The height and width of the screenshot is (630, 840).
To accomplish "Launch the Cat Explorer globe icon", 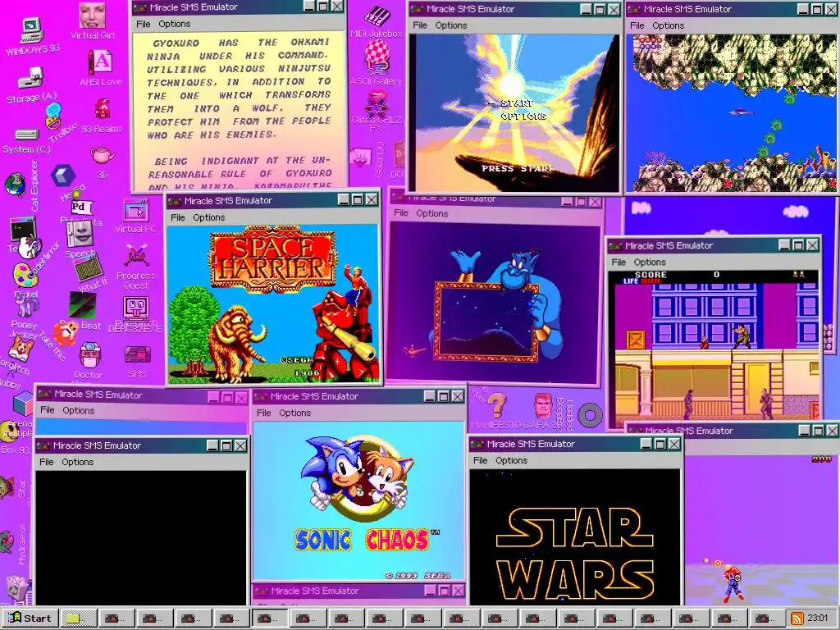I will pos(15,185).
